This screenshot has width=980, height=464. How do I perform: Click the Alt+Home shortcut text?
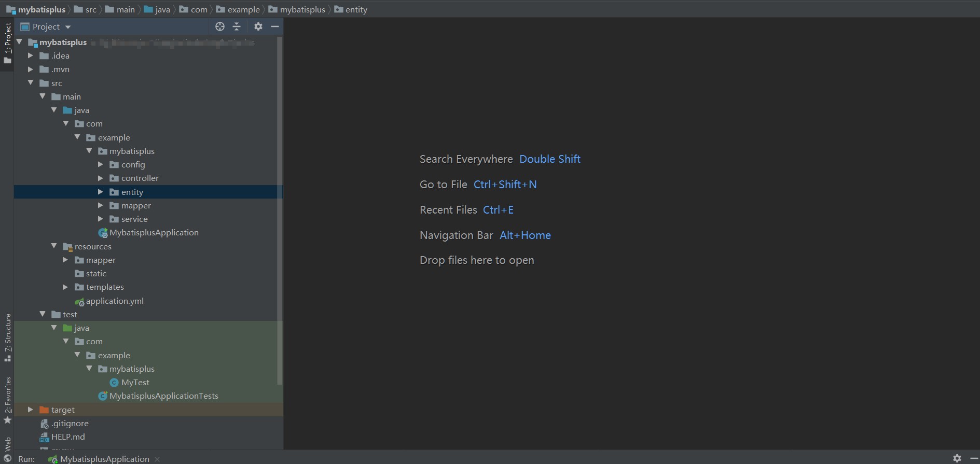coord(525,235)
